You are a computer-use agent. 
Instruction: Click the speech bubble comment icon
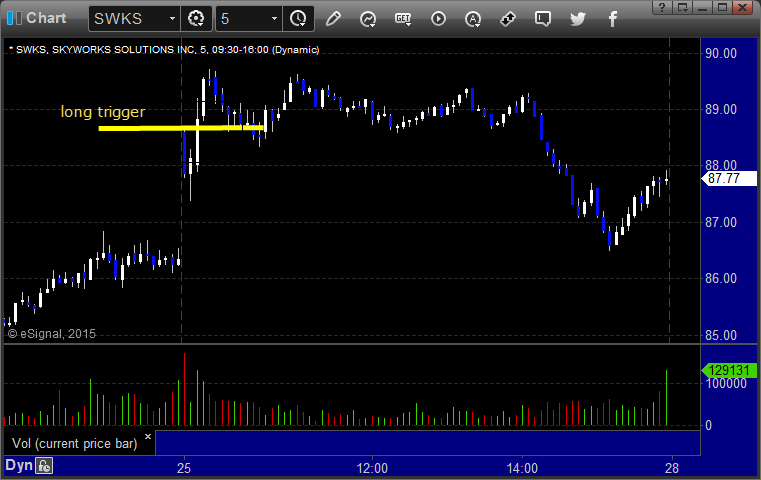(x=543, y=19)
